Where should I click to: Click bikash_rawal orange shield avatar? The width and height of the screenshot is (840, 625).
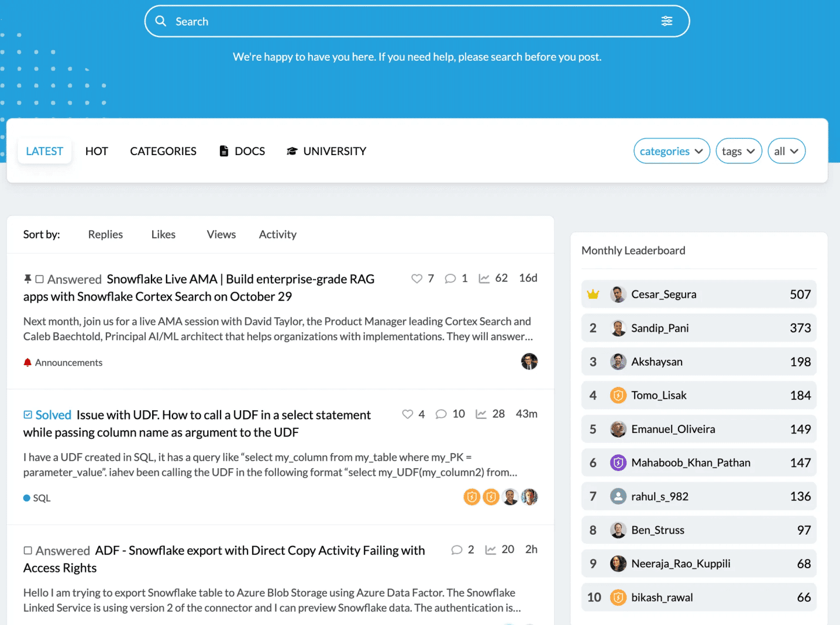(618, 597)
